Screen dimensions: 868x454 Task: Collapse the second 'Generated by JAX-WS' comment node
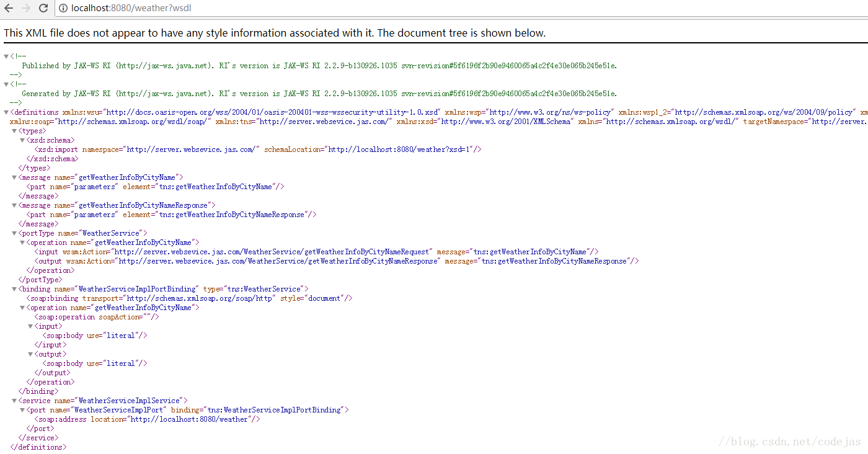pos(6,84)
